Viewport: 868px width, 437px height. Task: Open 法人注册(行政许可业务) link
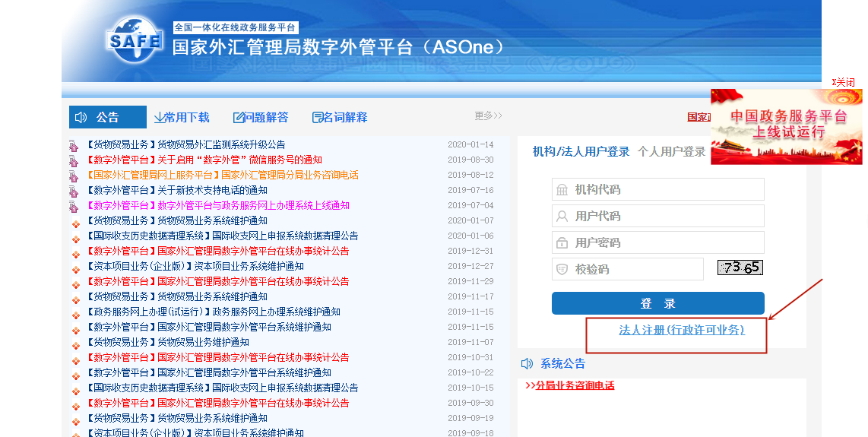(682, 330)
